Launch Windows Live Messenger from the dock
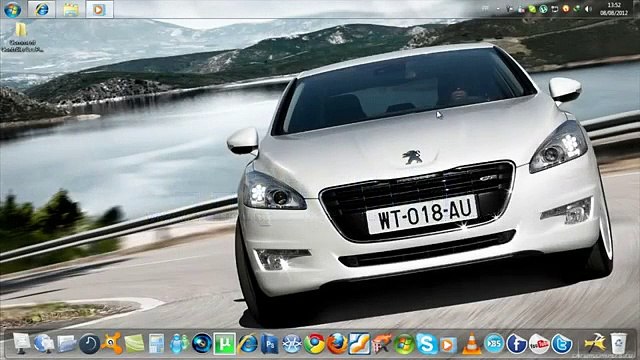This screenshot has width=640, height=360. tap(179, 344)
